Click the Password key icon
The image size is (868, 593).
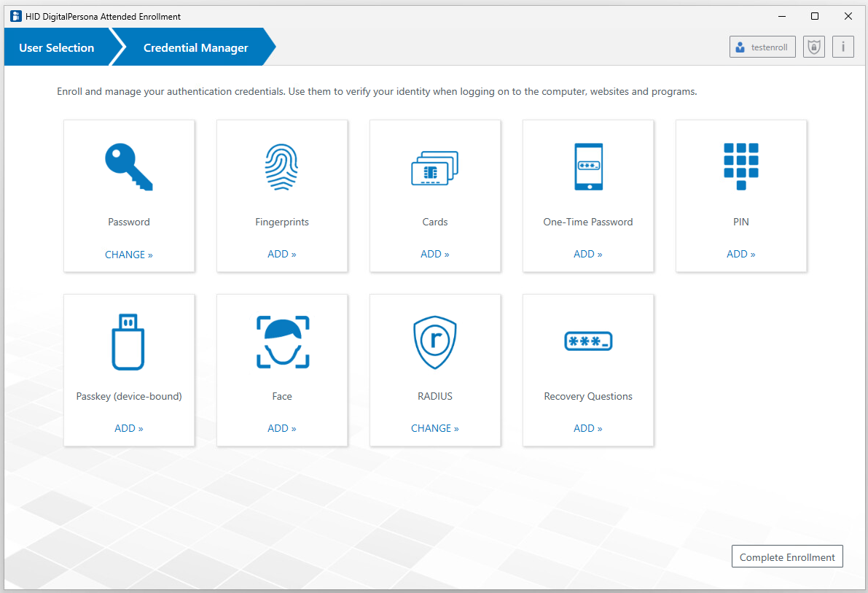[129, 167]
